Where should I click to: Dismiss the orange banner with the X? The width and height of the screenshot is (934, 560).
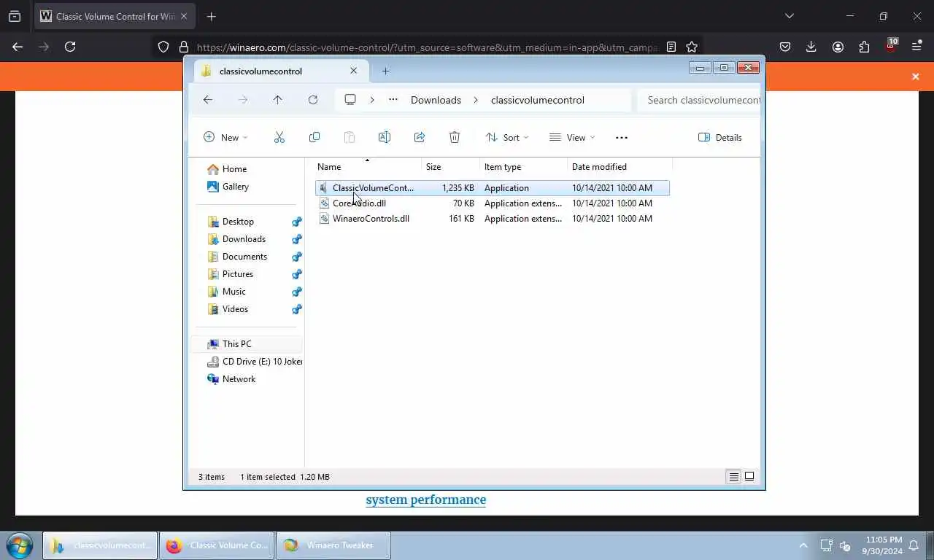coord(916,77)
